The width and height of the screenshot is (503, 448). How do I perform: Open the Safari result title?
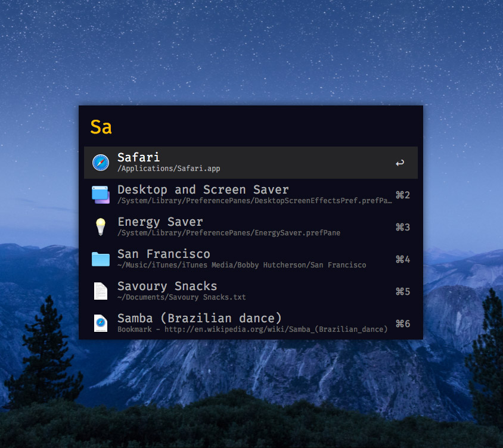139,157
